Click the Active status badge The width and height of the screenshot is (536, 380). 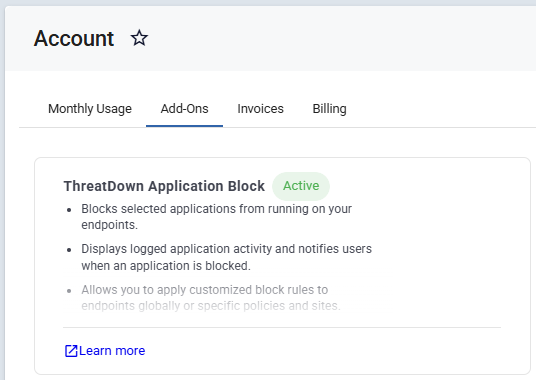(x=301, y=186)
